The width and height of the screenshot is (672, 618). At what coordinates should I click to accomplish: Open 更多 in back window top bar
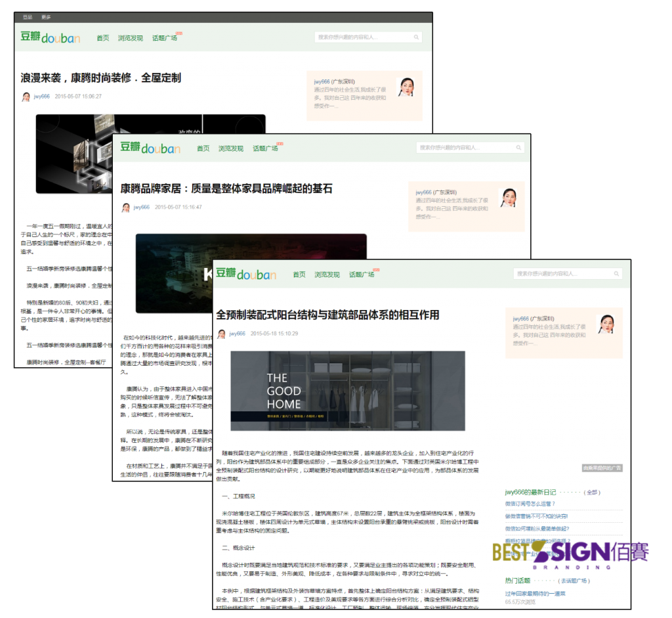[x=46, y=17]
